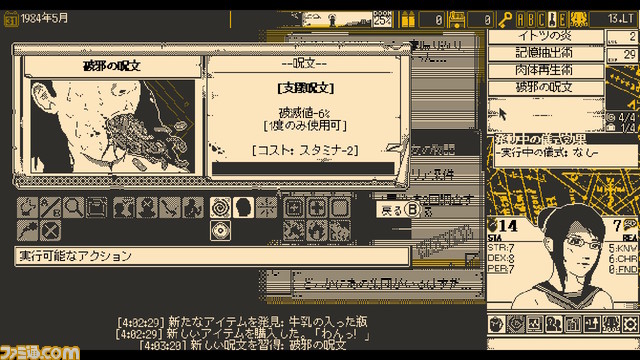Click the person carrying item icon
Screen dimensions: 640x360
point(193,207)
